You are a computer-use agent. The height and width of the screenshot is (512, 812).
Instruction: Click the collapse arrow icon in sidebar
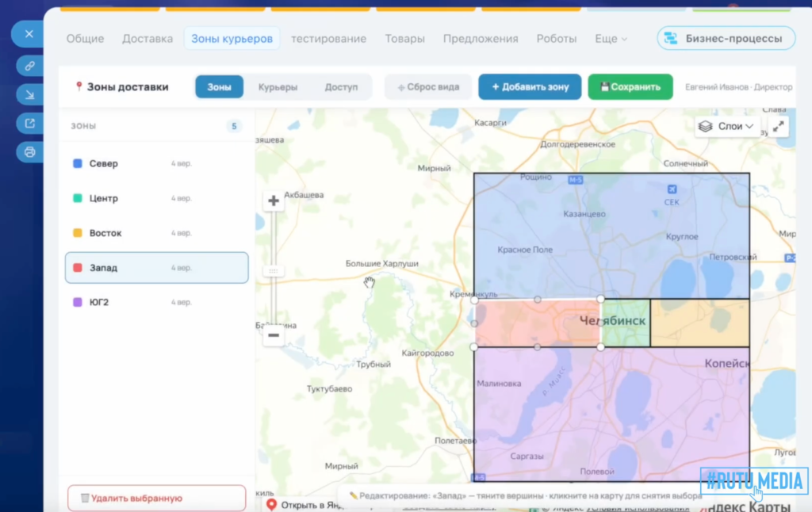tap(29, 95)
